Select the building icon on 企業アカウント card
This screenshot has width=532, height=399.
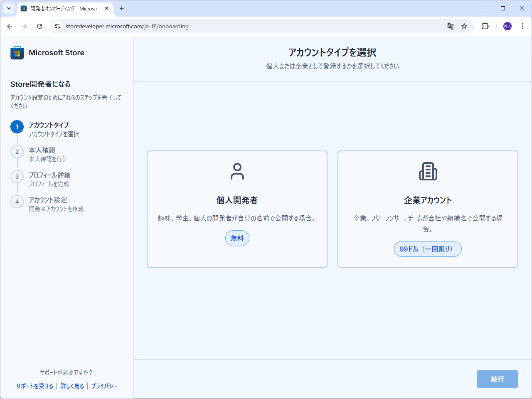point(428,171)
